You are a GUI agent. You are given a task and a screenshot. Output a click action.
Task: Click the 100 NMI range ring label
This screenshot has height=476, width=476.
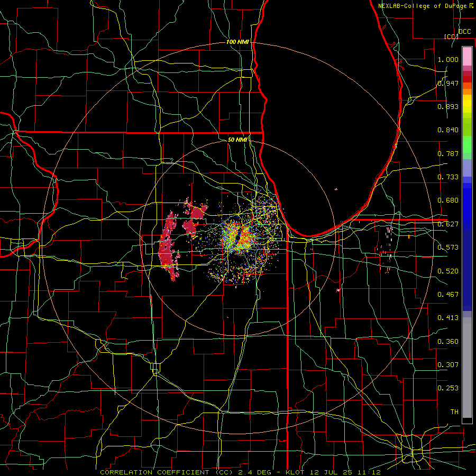(x=237, y=42)
